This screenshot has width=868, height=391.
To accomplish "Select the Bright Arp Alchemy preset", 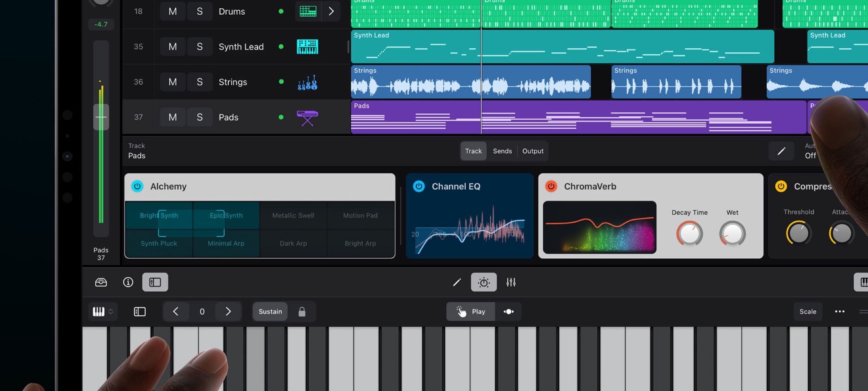I will [360, 244].
